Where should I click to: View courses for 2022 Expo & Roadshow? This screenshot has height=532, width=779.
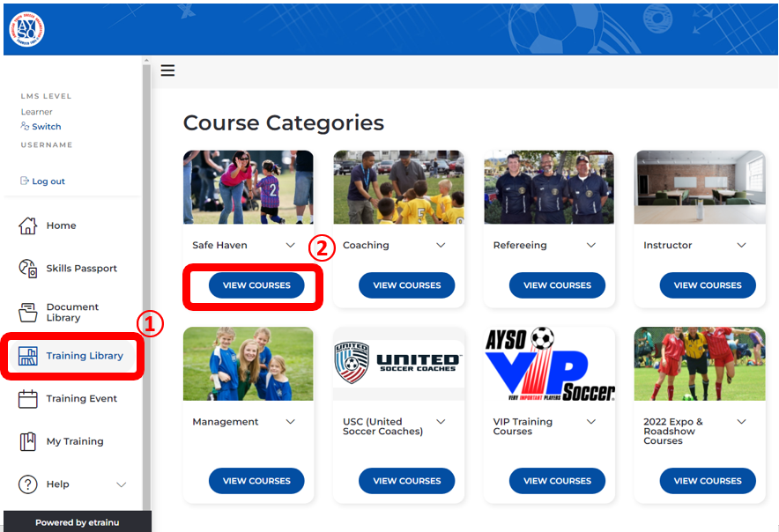tap(708, 481)
